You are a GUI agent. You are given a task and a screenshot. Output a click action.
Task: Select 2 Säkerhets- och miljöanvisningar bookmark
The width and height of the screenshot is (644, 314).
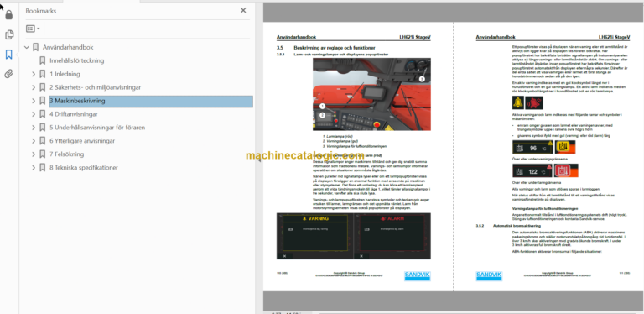pos(96,87)
